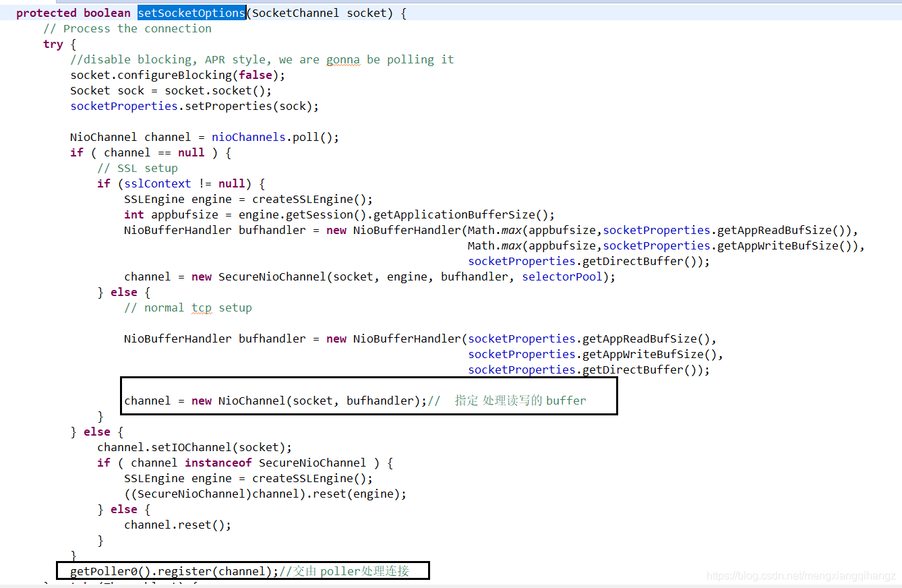Screen dimensions: 902x588
Task: Click the "if (sslContext != null)" line
Action: 181,183
